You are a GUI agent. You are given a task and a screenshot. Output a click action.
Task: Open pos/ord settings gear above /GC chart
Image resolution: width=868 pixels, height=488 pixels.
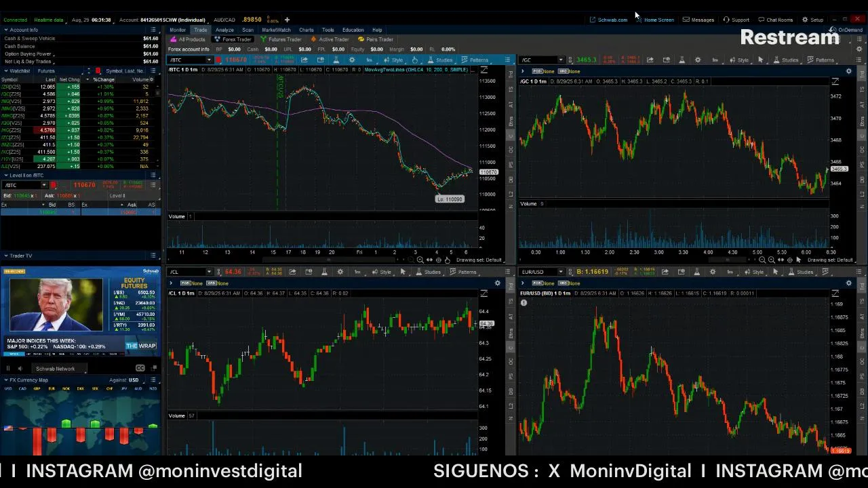(x=849, y=71)
